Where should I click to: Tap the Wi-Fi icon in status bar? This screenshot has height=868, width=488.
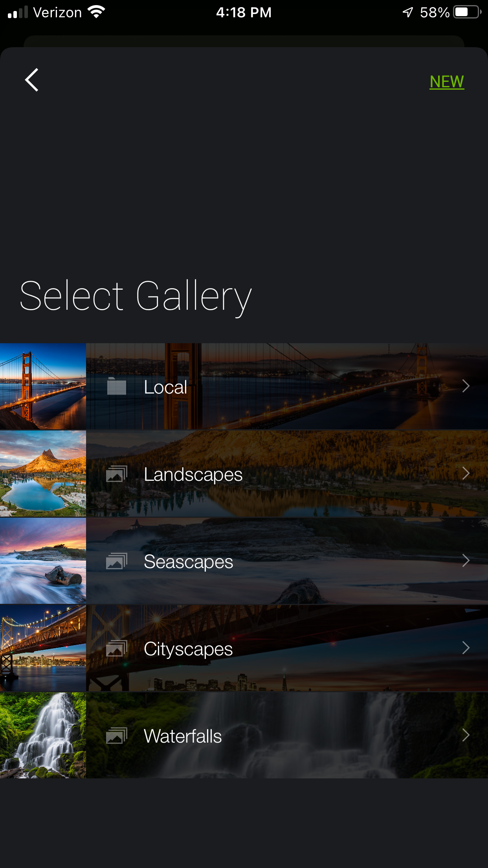coord(96,12)
